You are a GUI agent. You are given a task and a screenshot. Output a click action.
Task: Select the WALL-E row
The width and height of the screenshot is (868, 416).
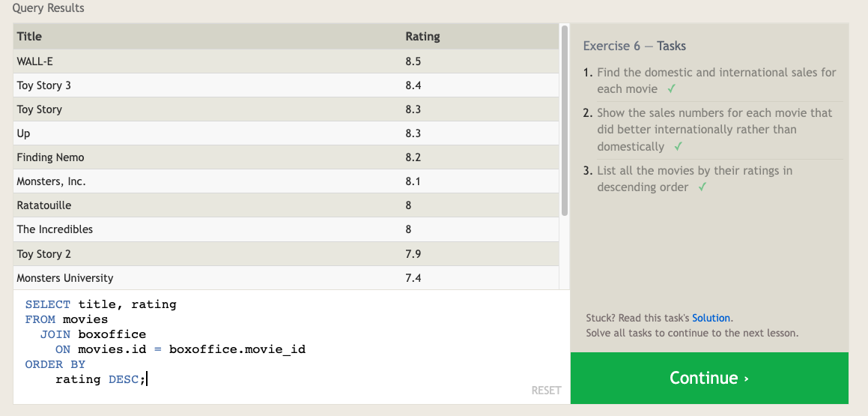(285, 61)
